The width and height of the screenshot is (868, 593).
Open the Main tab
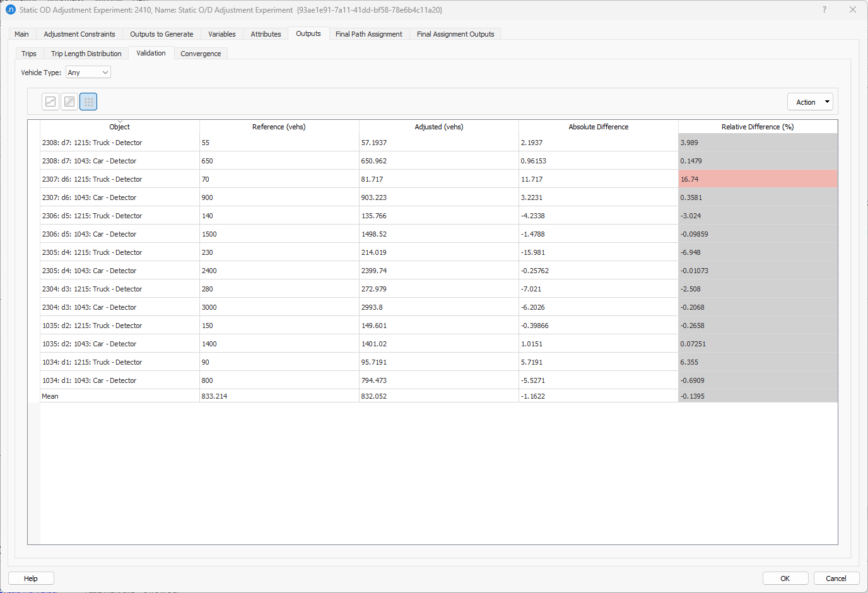pyautogui.click(x=21, y=34)
